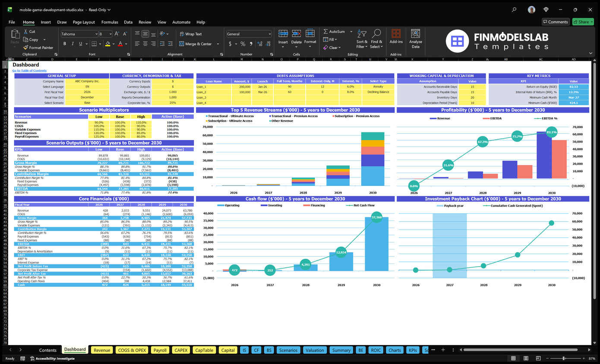Screen dimensions: 600x364
Task: Click the AutoSum sigma icon
Action: pyautogui.click(x=326, y=31)
